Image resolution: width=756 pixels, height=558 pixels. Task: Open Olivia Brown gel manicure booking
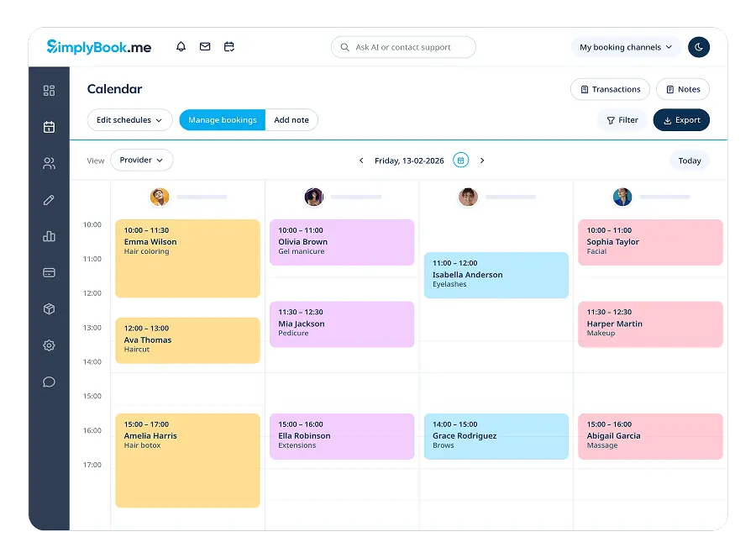point(342,242)
